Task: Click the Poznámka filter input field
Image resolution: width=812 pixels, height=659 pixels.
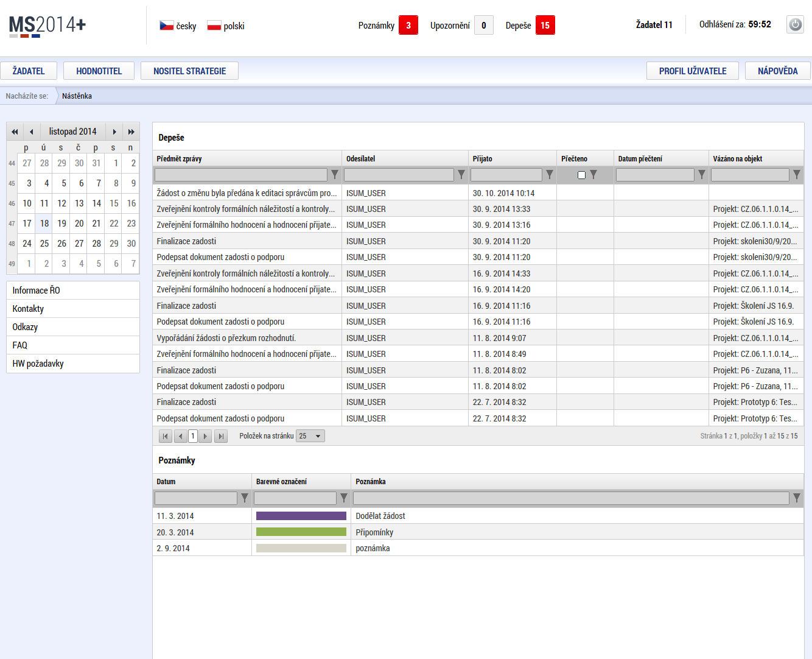Action: pos(571,498)
